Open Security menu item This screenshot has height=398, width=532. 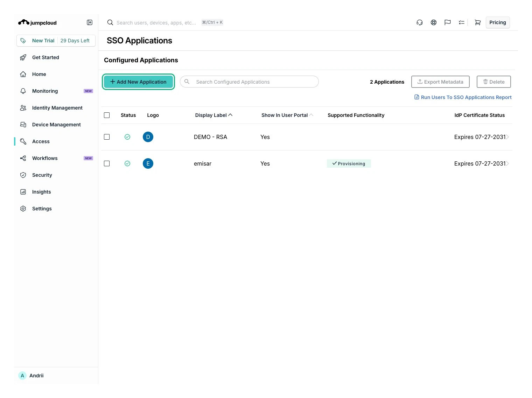(x=42, y=175)
